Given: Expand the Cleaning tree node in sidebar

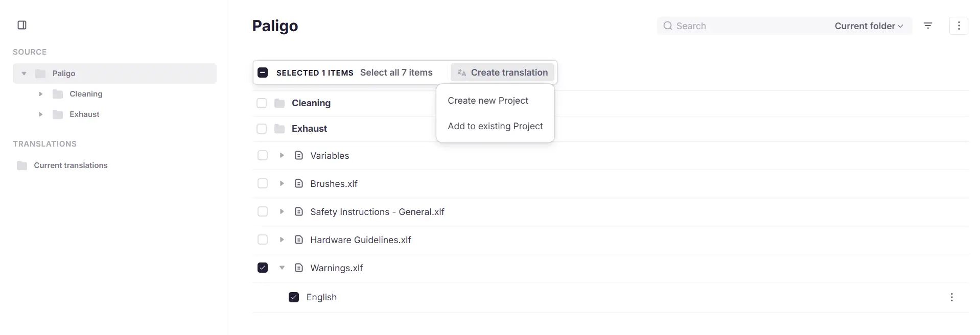Looking at the screenshot, I should [x=40, y=94].
